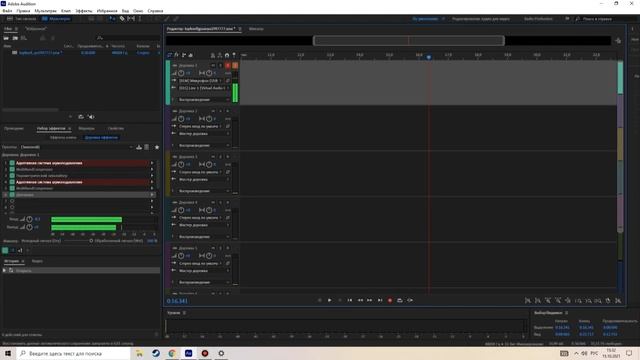Click Rewind in the transport bar

360,300
